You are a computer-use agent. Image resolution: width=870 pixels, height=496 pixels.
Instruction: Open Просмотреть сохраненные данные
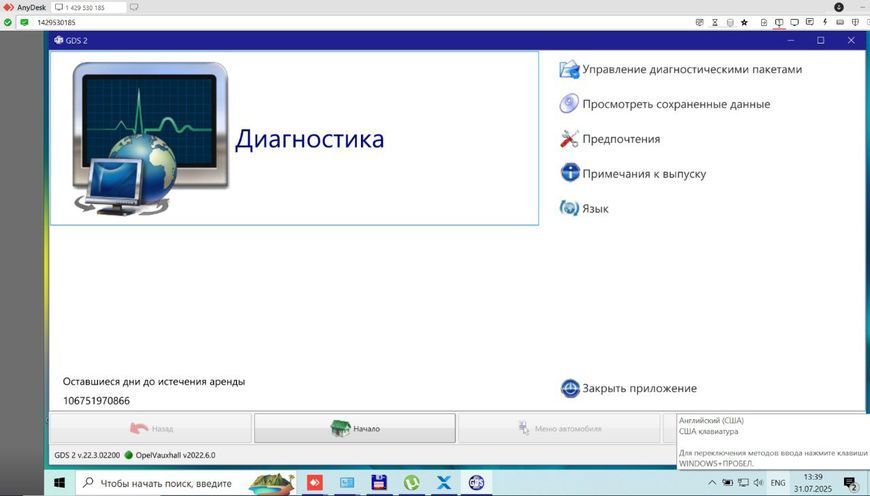pyautogui.click(x=676, y=104)
